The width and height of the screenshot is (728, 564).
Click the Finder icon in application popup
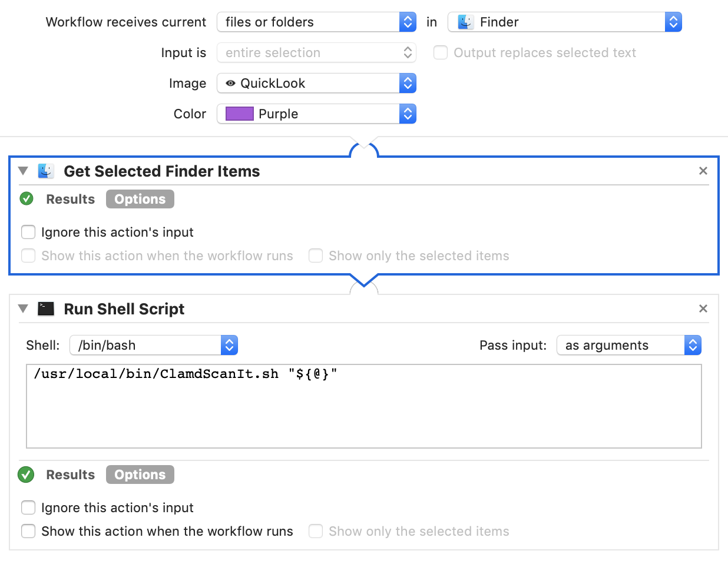point(466,22)
